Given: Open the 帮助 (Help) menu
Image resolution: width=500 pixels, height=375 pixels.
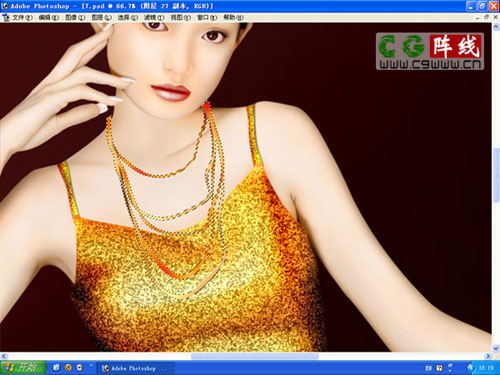Looking at the screenshot, I should click(233, 17).
